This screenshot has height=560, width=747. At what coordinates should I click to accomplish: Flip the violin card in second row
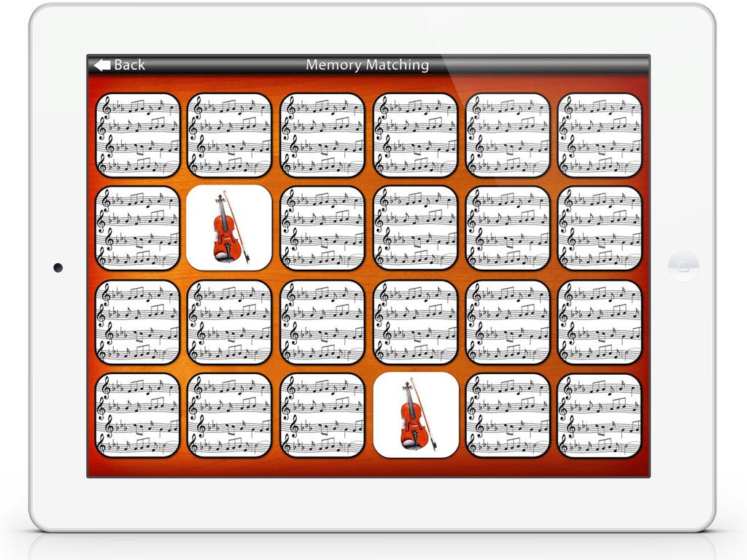tap(229, 227)
